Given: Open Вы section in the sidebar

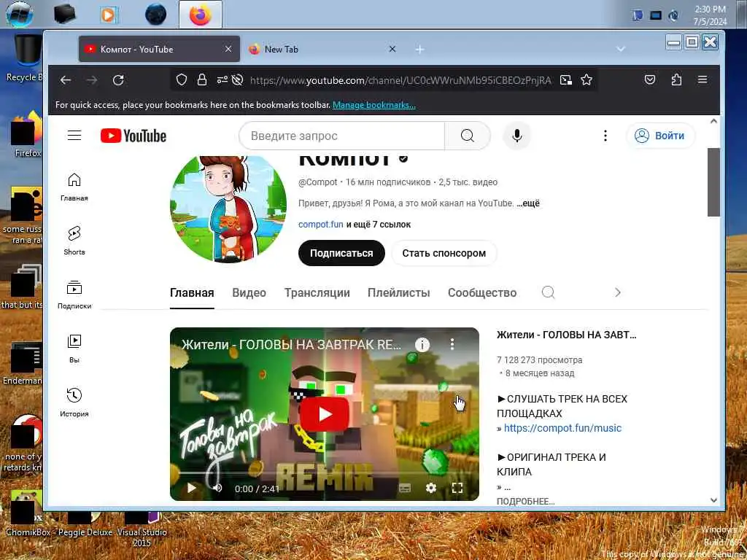Looking at the screenshot, I should [74, 349].
